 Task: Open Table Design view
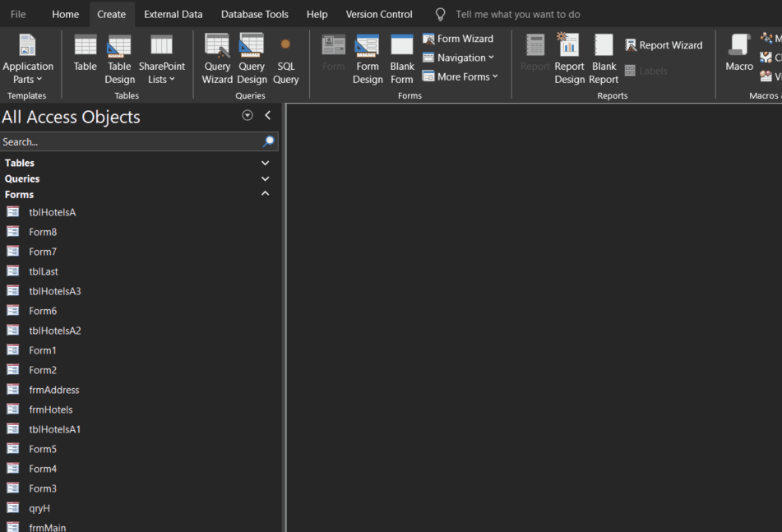[119, 56]
